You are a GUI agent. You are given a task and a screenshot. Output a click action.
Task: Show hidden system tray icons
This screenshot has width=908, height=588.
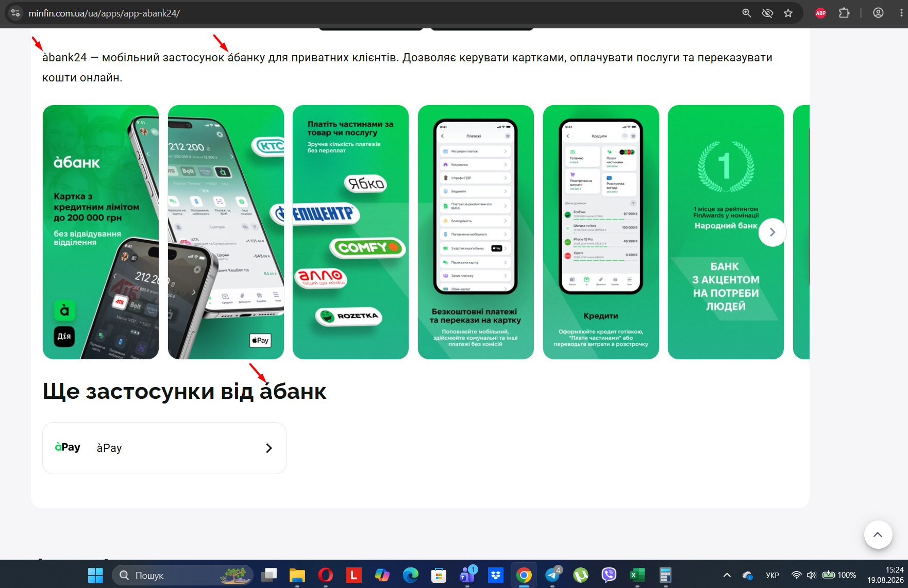point(727,575)
